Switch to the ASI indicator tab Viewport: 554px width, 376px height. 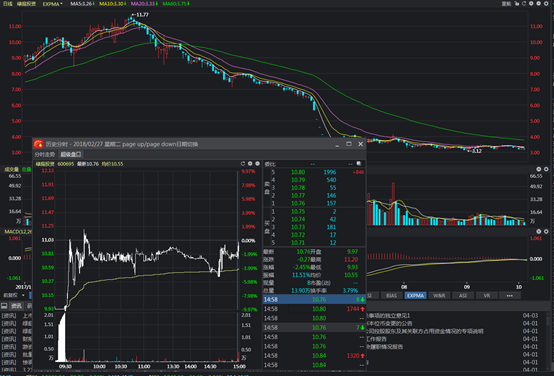coord(463,295)
